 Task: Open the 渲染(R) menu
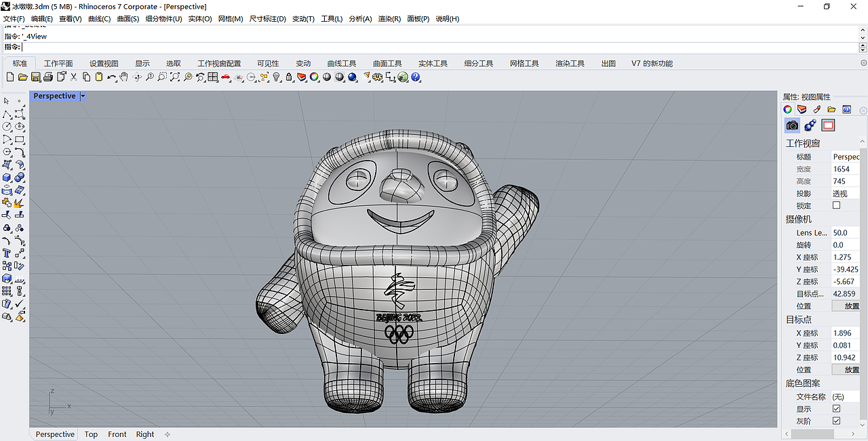[x=389, y=19]
